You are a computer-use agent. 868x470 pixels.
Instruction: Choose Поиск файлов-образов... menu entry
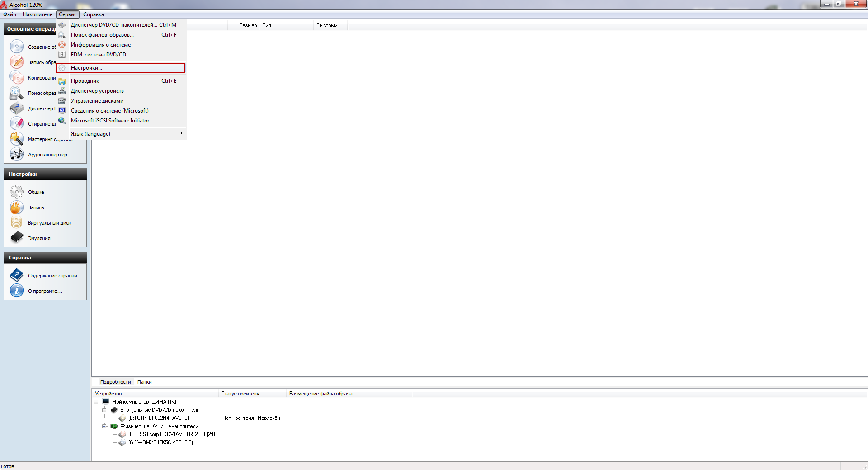pyautogui.click(x=121, y=35)
